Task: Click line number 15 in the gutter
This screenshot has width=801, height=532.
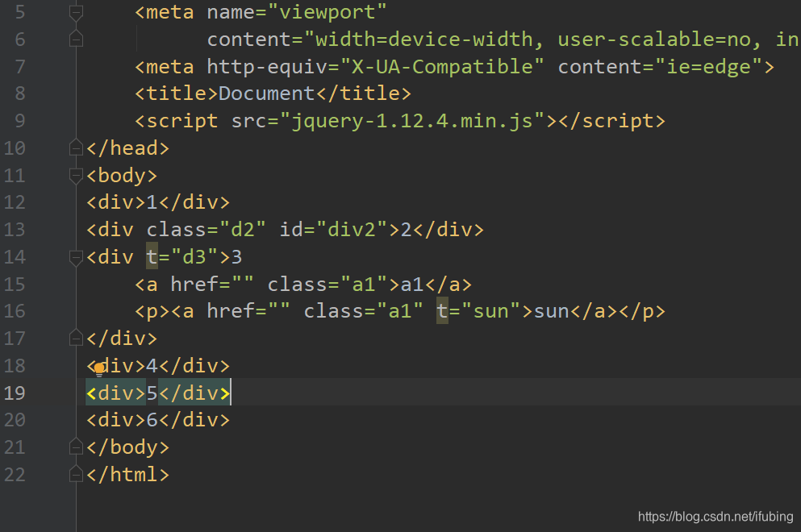Action: click(15, 285)
